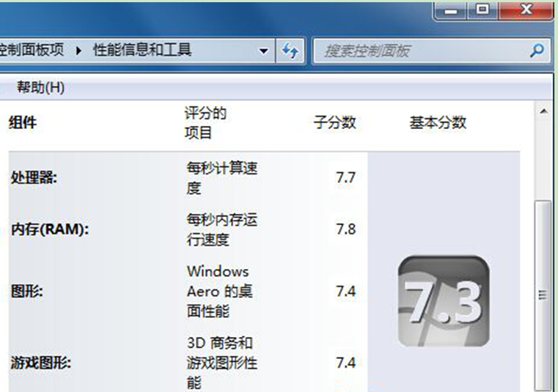Minimize the window
Image resolution: width=558 pixels, height=392 pixels.
pos(451,11)
